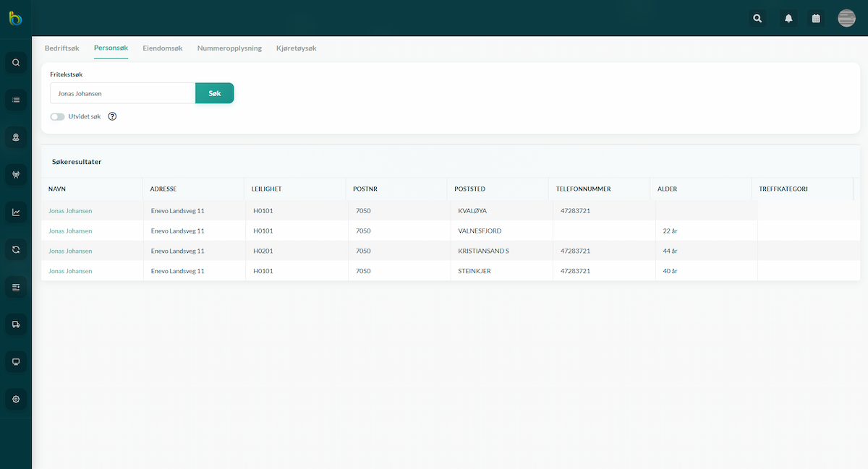Open the truck icon in the sidebar
The image size is (868, 469).
click(x=16, y=325)
